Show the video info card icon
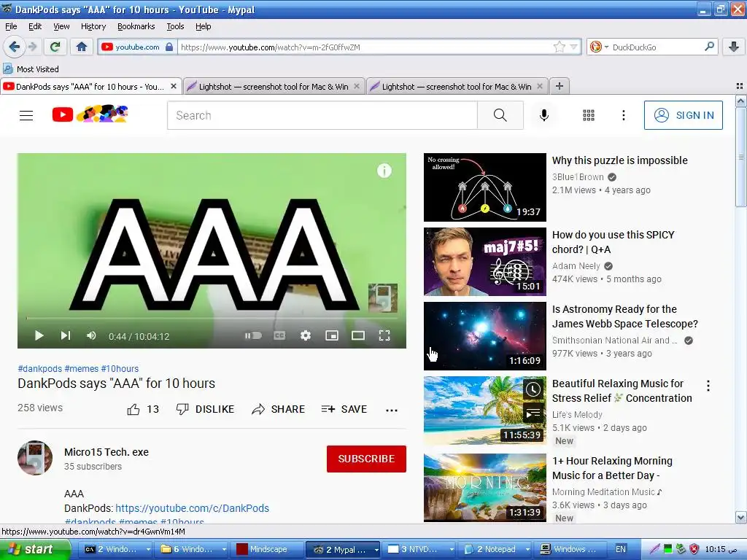This screenshot has width=747, height=560. tap(384, 171)
